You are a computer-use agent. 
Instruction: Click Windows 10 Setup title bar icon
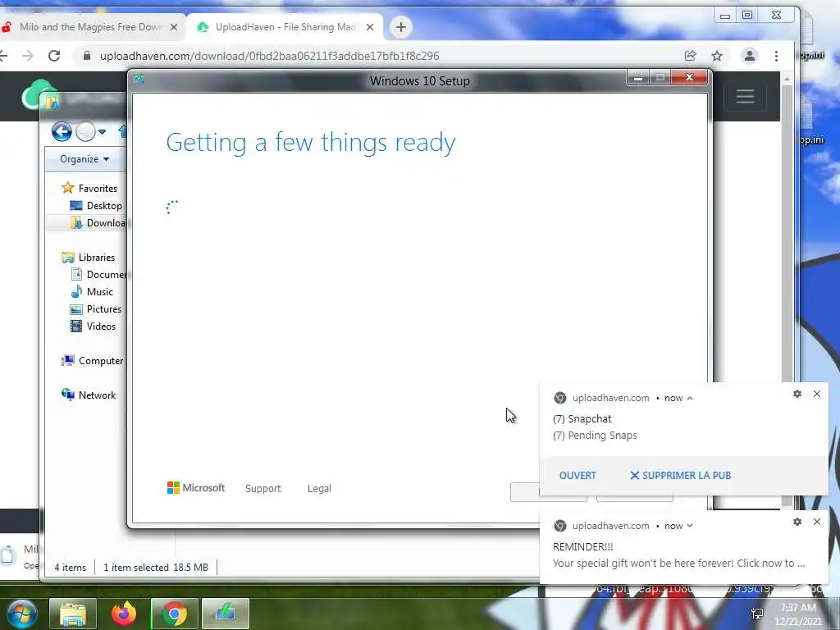click(139, 80)
